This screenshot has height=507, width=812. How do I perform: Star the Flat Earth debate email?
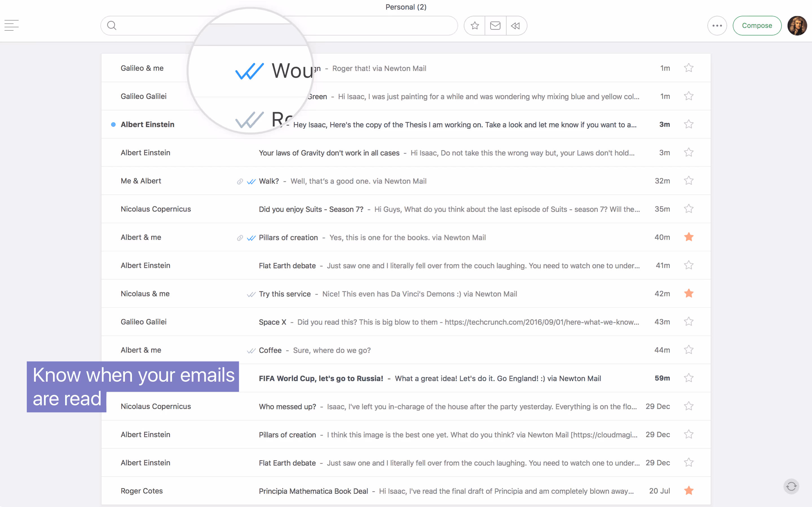click(x=689, y=265)
